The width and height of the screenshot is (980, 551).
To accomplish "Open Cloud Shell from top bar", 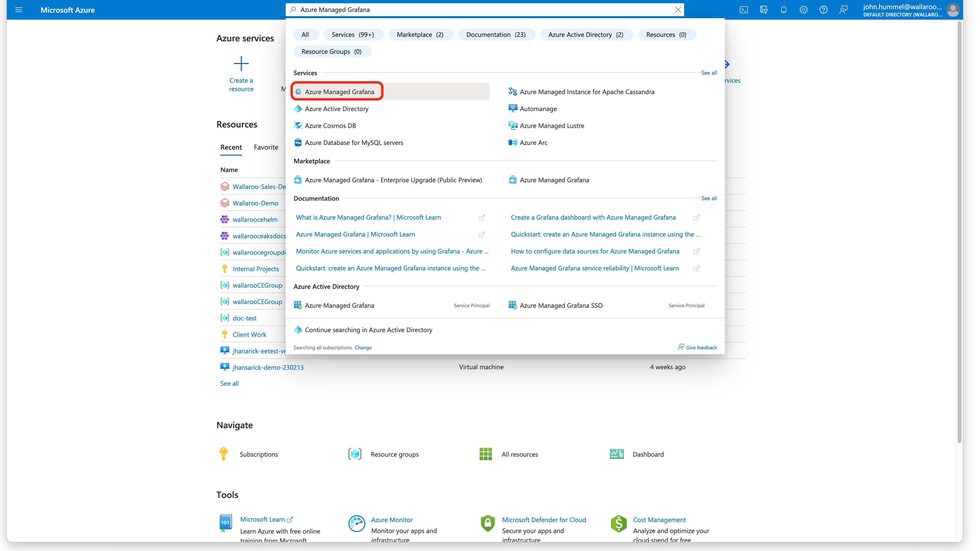I will click(744, 10).
